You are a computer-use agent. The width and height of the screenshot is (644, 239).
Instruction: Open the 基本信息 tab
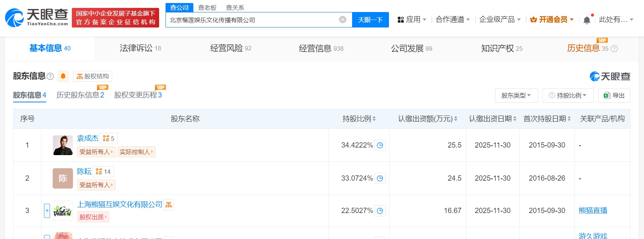pyautogui.click(x=50, y=48)
